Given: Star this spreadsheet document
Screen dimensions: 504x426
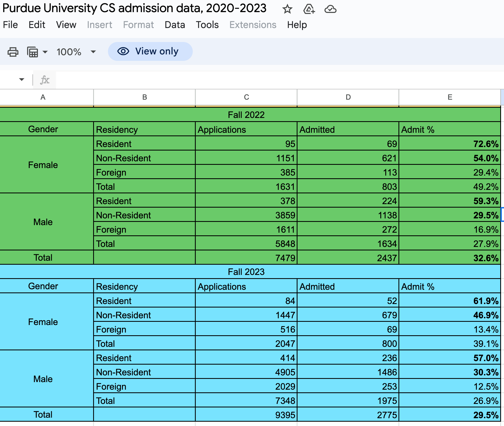Looking at the screenshot, I should pyautogui.click(x=287, y=9).
